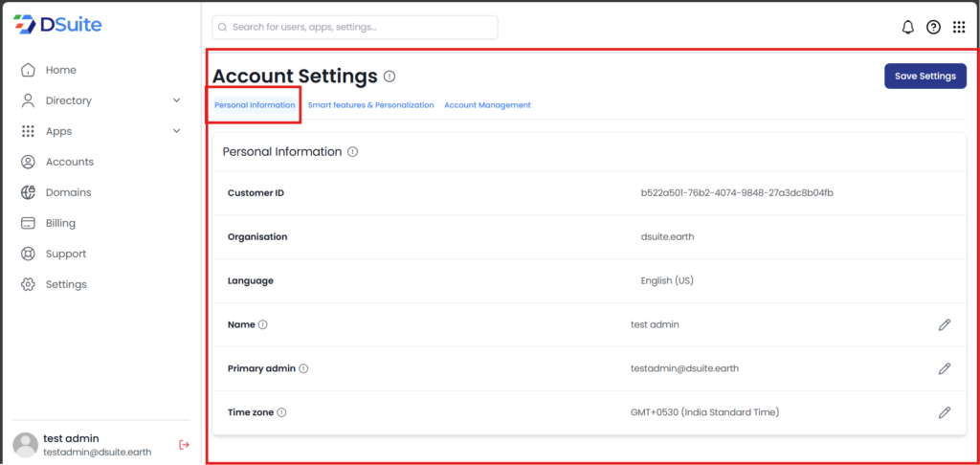Switch to Smart features & Personalization tab

[x=370, y=105]
